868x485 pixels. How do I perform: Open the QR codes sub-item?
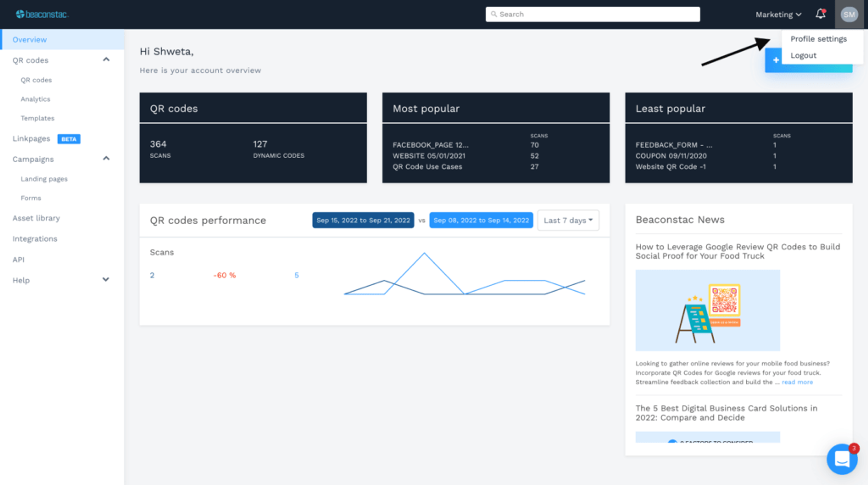(x=36, y=80)
